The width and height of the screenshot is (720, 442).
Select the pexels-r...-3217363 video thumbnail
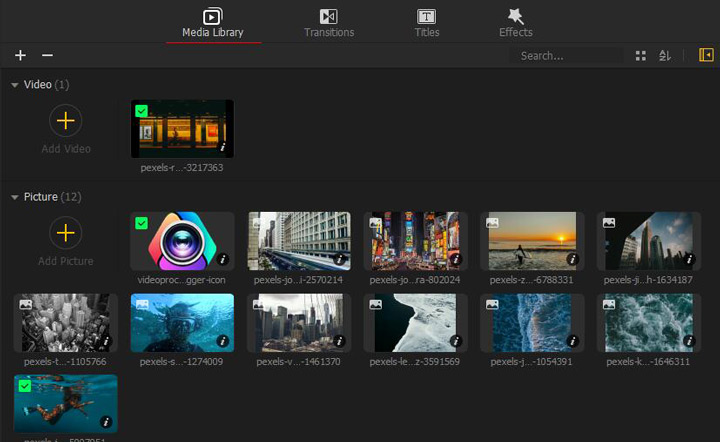[182, 129]
